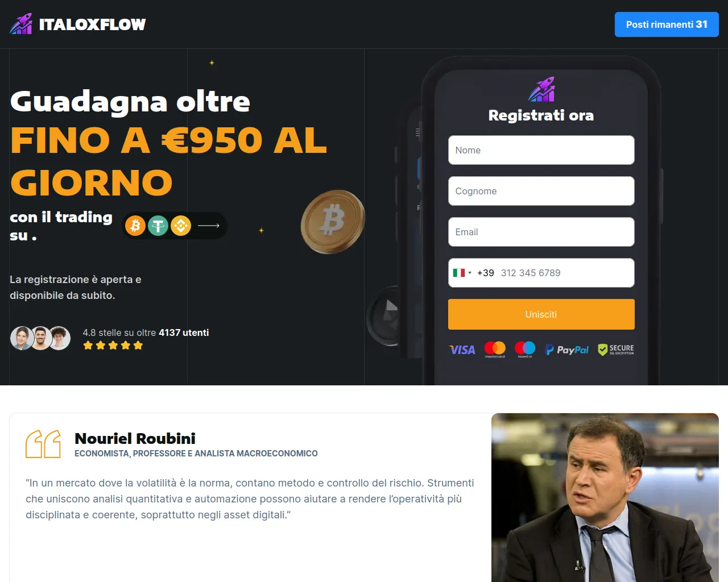The image size is (728, 582).
Task: Click the rocket logo above Registrati ora
Action: (x=541, y=89)
